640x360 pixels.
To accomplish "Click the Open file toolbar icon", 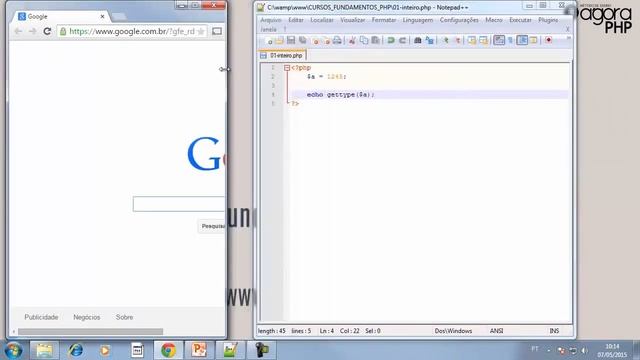I will click(280, 40).
